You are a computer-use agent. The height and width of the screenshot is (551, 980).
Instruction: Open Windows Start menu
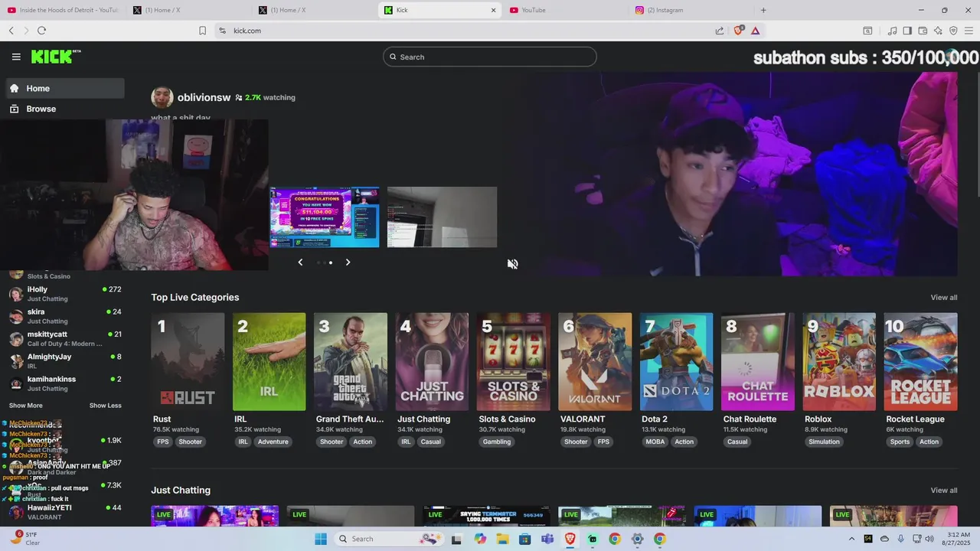tap(320, 539)
